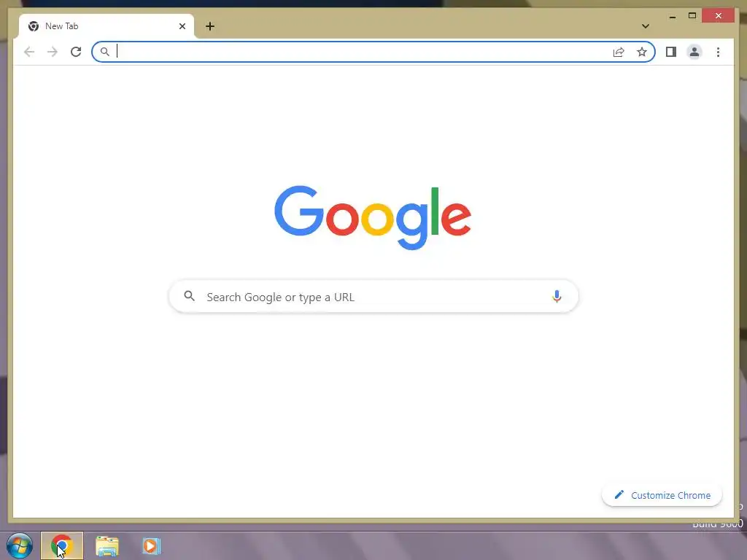
Task: Start voice search with the microphone icon
Action: pyautogui.click(x=557, y=297)
